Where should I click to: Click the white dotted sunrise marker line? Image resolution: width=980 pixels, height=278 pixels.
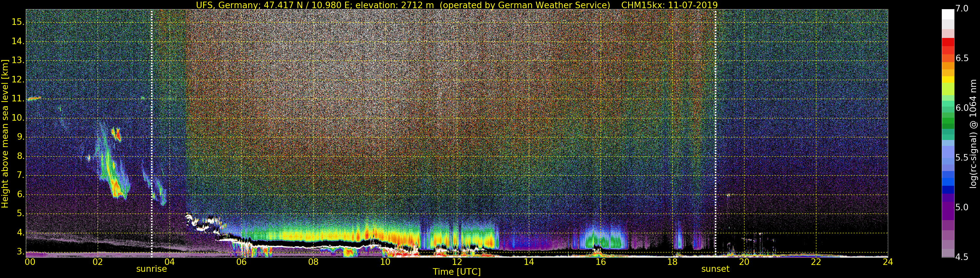pos(152,133)
